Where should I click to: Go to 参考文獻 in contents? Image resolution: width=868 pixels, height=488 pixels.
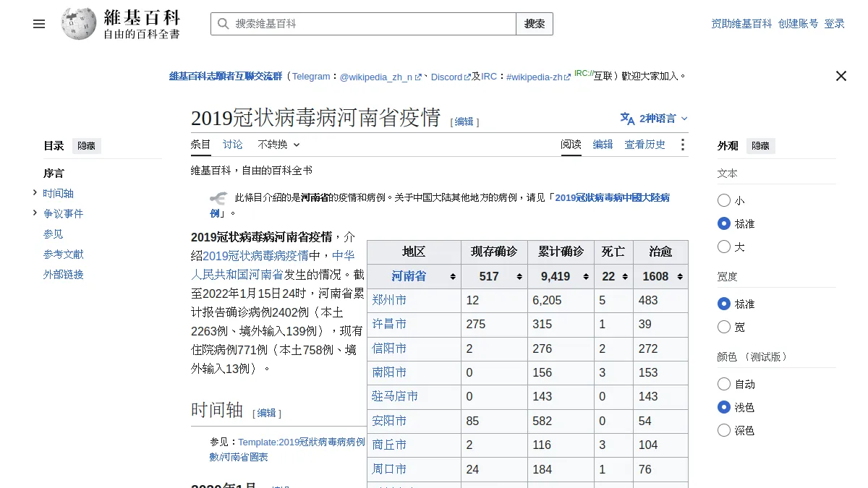click(64, 254)
